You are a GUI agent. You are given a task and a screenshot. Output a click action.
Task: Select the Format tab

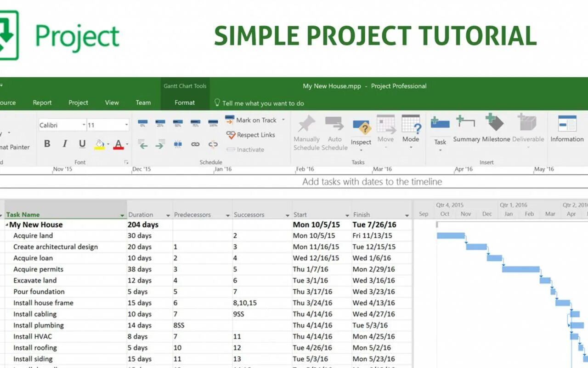point(185,103)
